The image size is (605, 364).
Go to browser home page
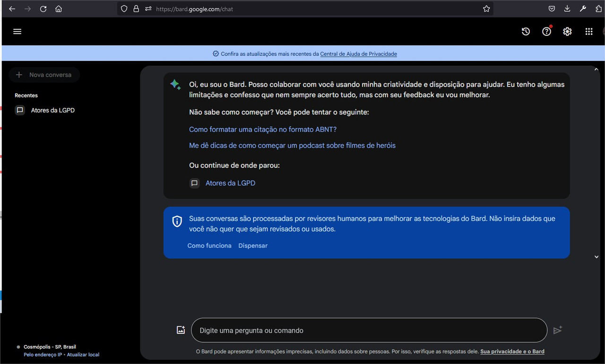tap(59, 9)
